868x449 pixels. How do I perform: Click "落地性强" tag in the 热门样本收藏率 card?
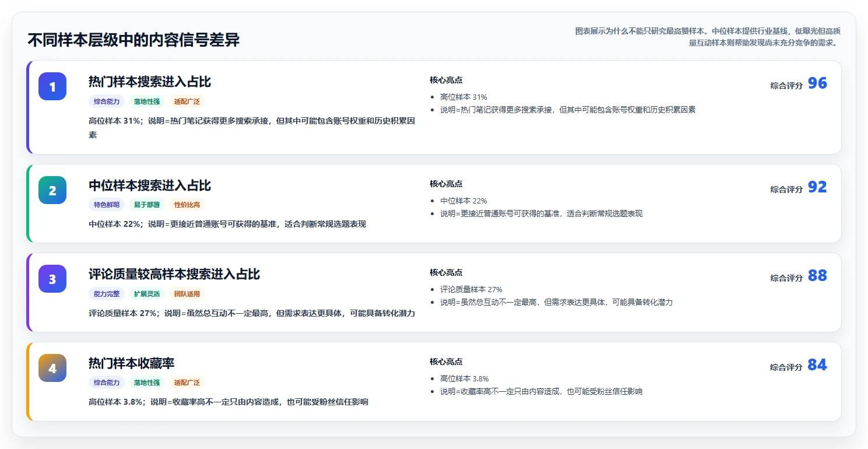(147, 383)
